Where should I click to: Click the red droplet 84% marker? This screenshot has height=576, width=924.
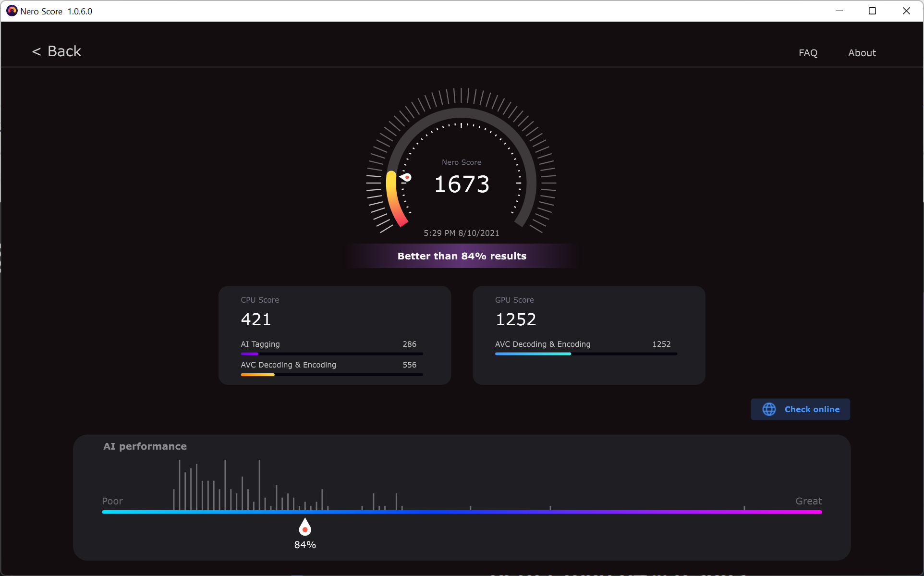(x=305, y=527)
